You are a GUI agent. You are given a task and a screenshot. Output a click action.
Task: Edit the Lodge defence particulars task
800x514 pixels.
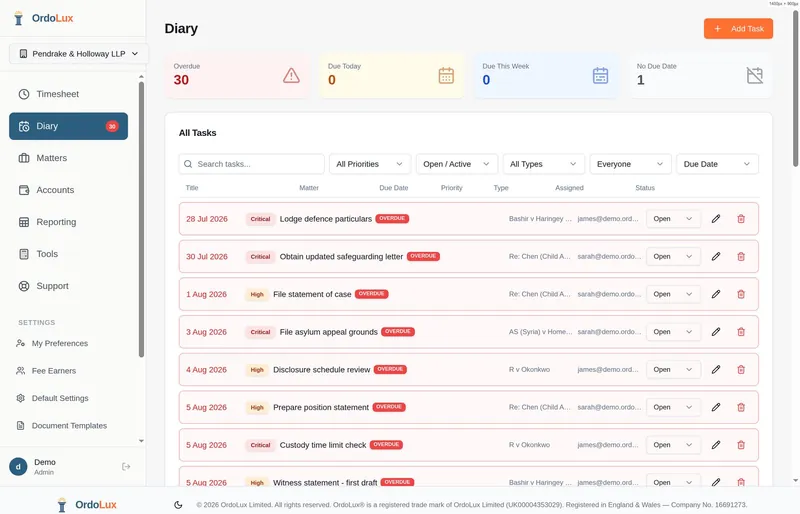click(x=716, y=218)
